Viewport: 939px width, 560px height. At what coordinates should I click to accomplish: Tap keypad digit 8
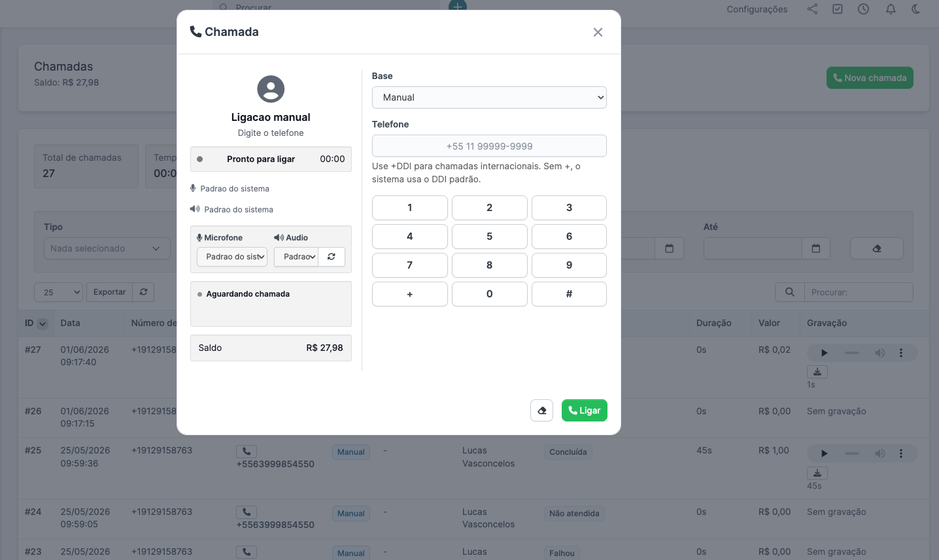tap(490, 265)
